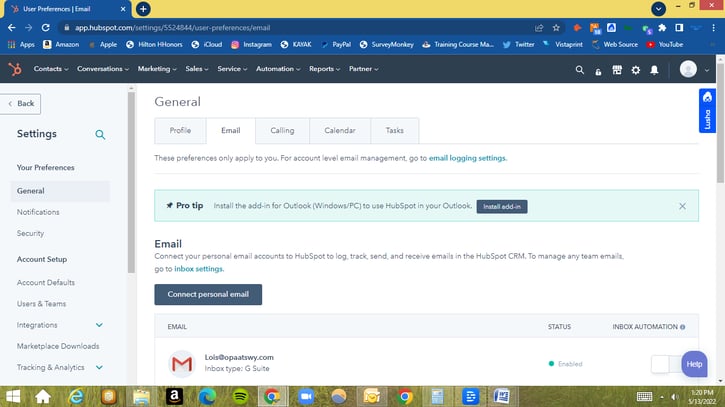Open the notifications bell

pos(654,70)
